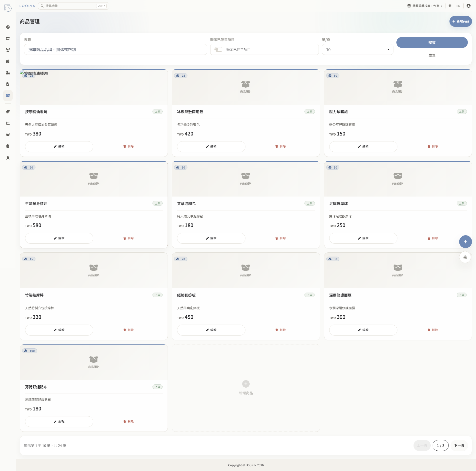Toggle the 顯示已停售項目 switch

coord(219,49)
